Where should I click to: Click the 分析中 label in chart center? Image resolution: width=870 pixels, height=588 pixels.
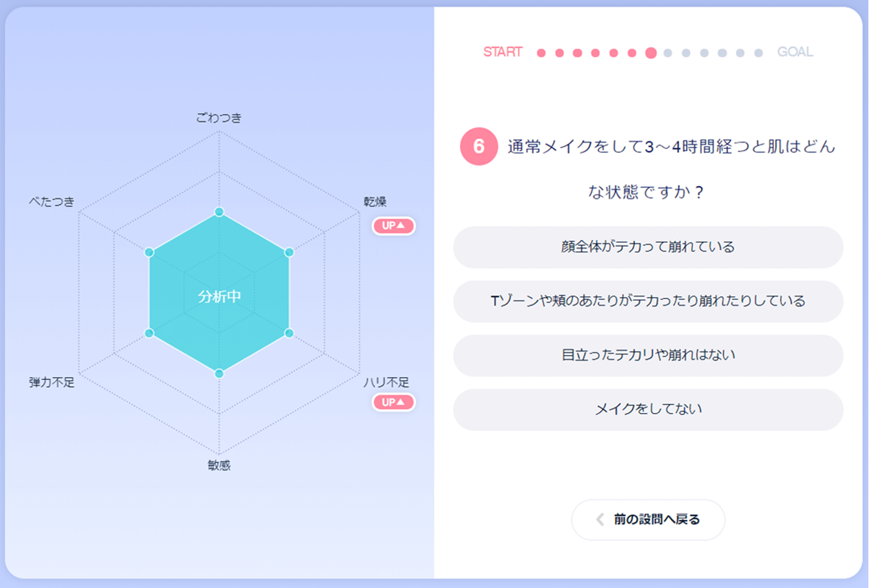coord(219,297)
